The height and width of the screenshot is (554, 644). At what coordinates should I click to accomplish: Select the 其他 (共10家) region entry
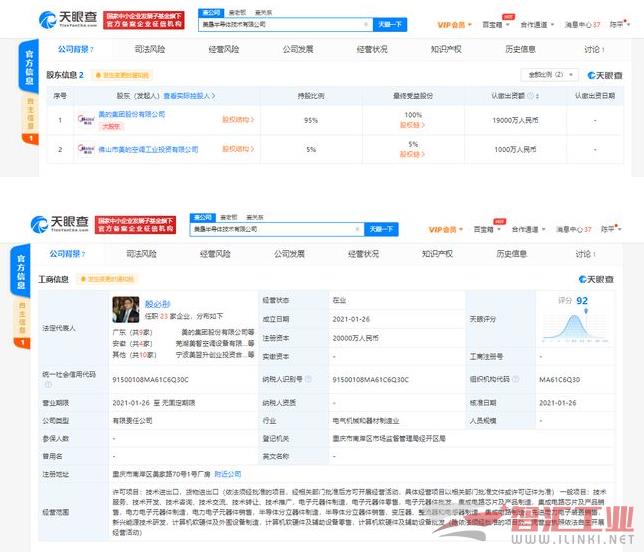coord(134,355)
